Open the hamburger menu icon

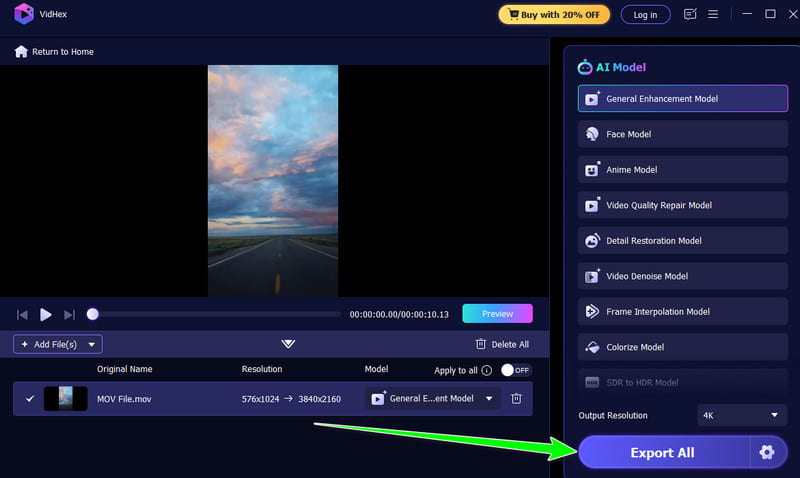click(x=713, y=14)
